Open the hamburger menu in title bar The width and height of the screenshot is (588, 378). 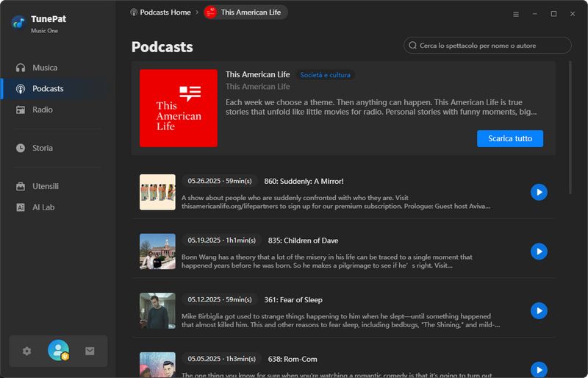click(515, 14)
